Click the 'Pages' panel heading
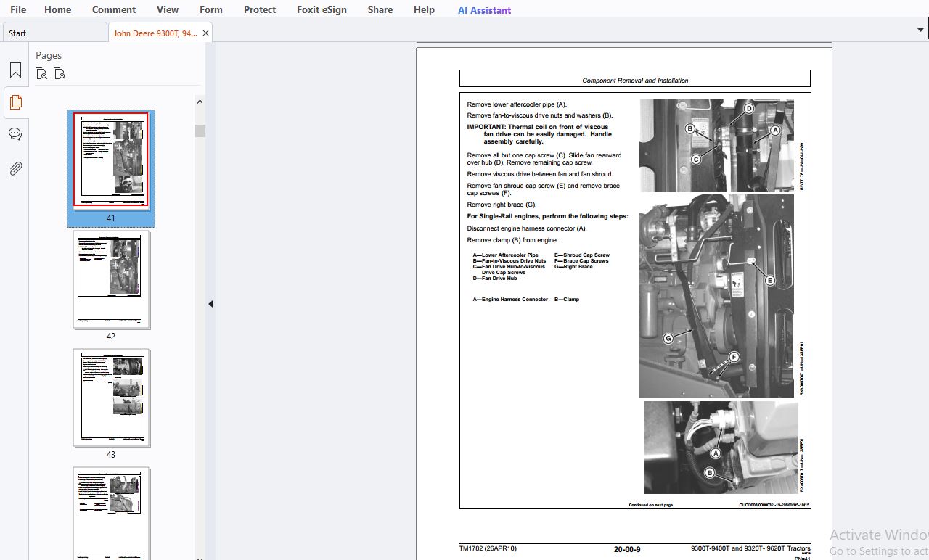This screenshot has height=560, width=929. click(49, 55)
